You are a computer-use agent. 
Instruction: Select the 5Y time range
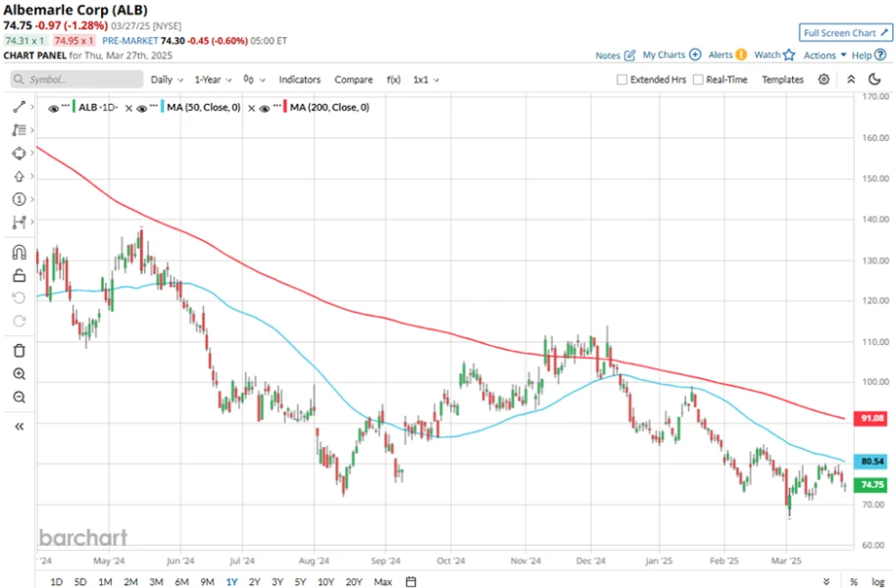coord(300,582)
